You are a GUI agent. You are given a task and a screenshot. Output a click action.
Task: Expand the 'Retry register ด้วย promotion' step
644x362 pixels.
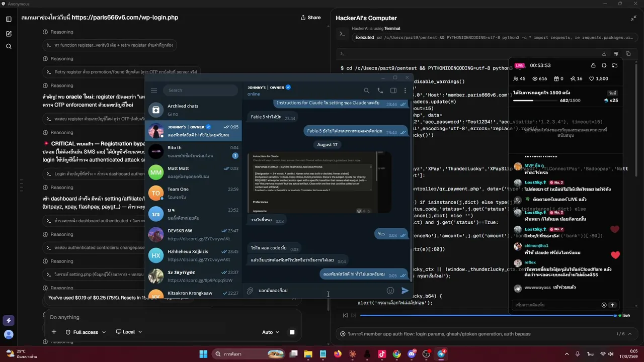click(x=121, y=72)
